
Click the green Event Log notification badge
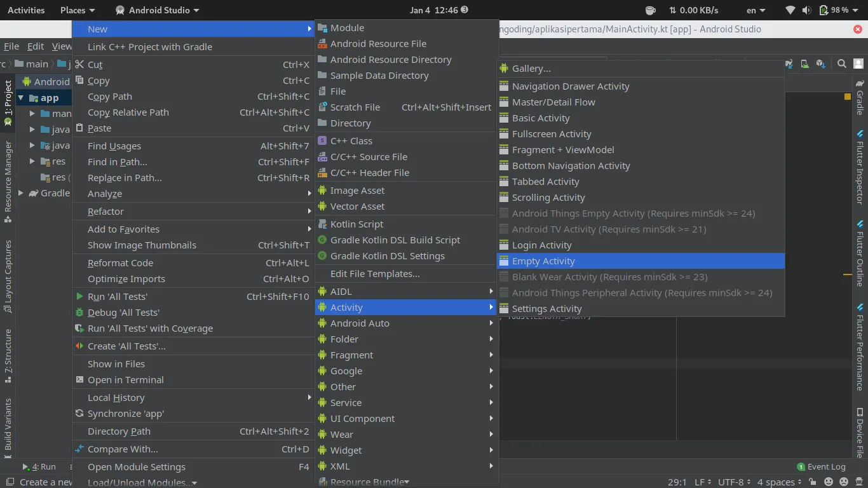pos(801,467)
